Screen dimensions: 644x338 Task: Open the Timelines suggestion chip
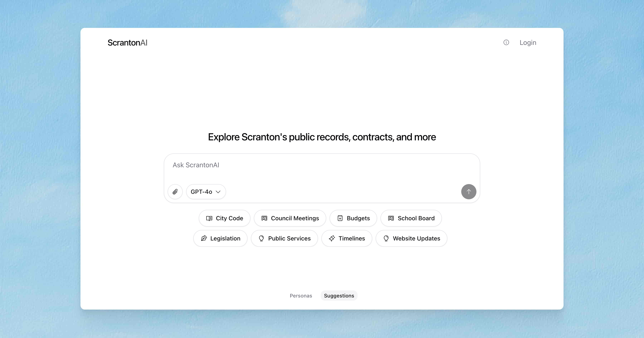point(347,239)
